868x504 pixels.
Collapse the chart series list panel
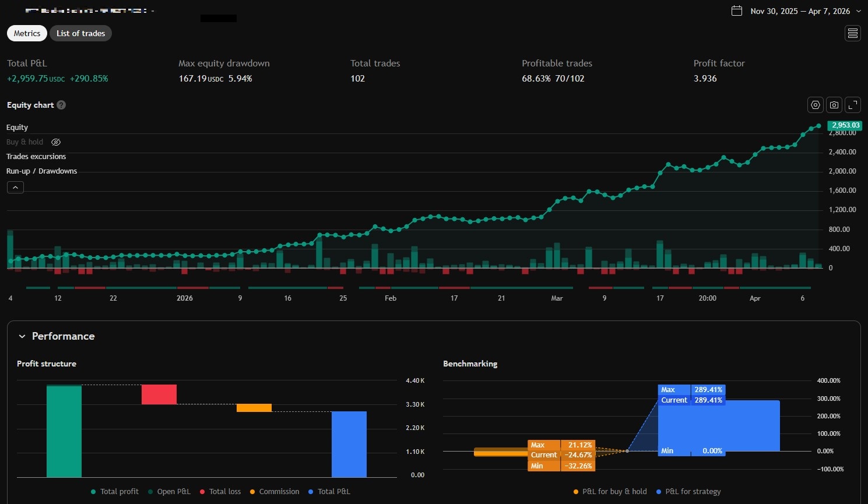(x=15, y=187)
